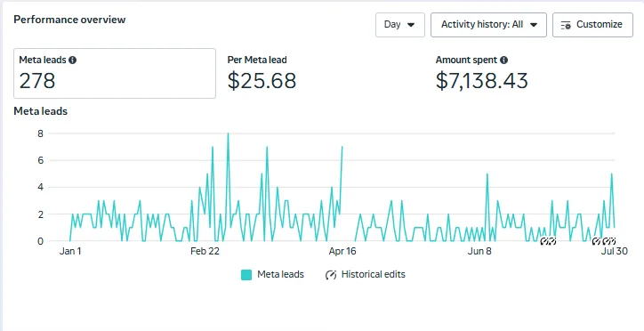644x331 pixels.
Task: Select the Amount spent metric
Action: tap(481, 74)
